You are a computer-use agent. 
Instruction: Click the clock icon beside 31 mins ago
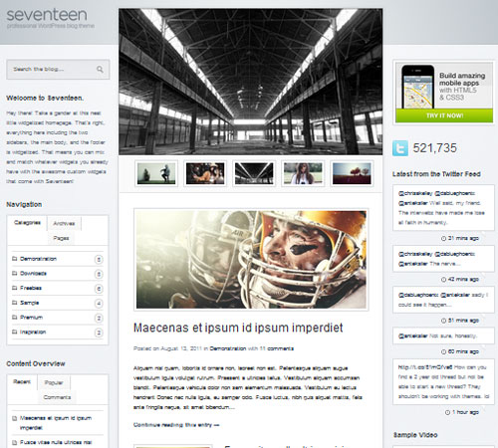click(443, 239)
